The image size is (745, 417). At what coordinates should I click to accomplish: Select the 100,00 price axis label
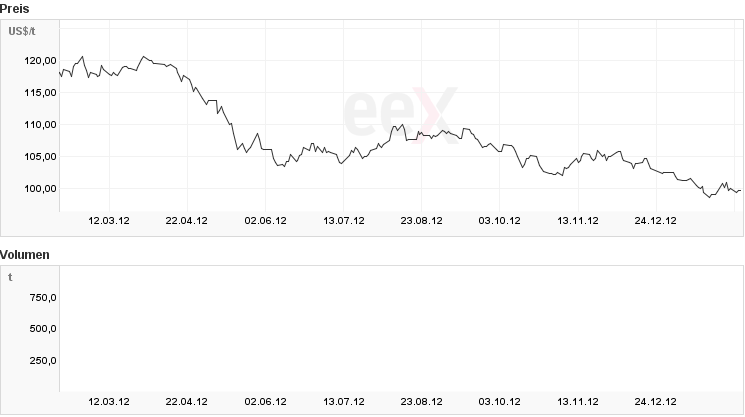coord(39,189)
